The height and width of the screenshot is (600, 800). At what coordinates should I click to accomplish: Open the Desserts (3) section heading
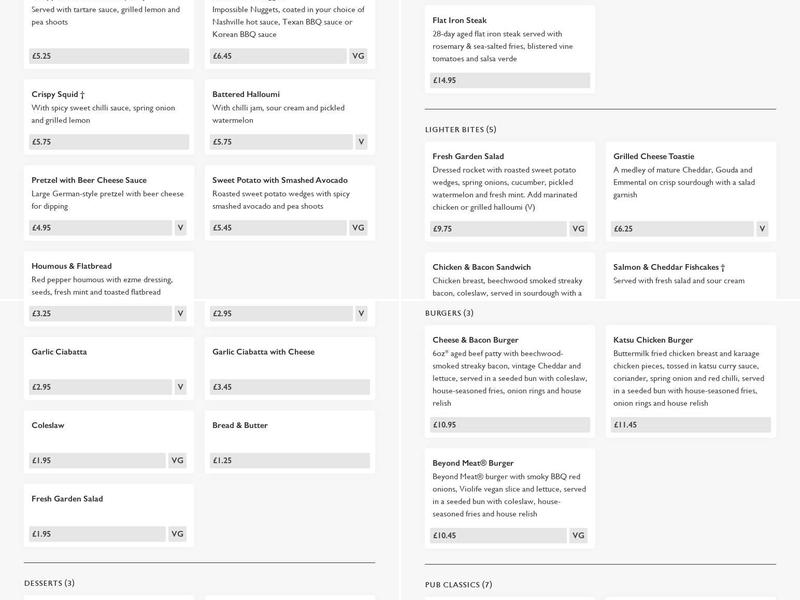coord(49,583)
